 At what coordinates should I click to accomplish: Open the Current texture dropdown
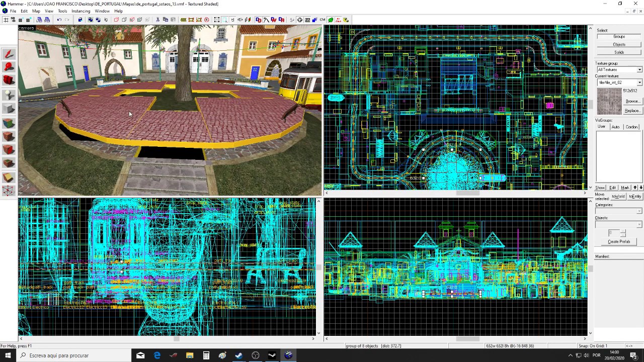pyautogui.click(x=639, y=82)
